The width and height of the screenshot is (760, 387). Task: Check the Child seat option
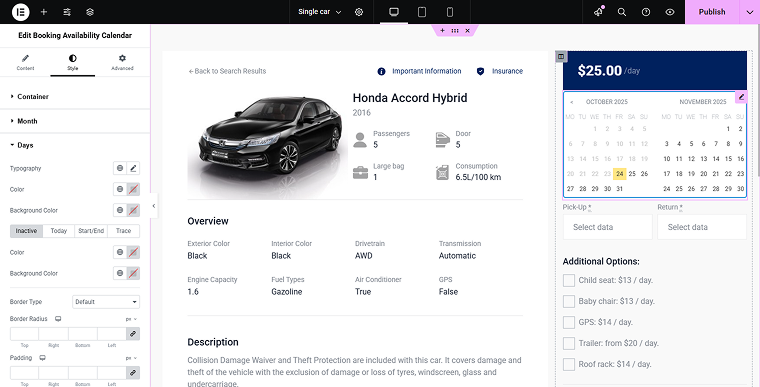[569, 280]
